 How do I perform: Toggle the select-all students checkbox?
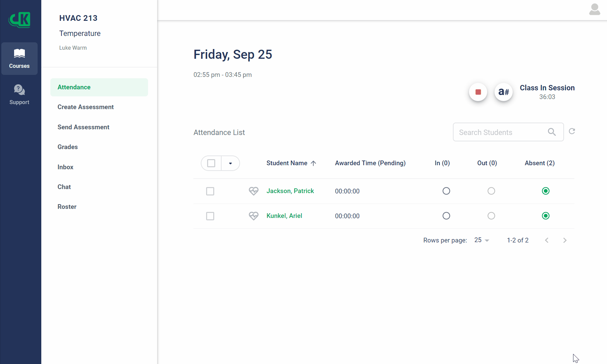pyautogui.click(x=211, y=163)
